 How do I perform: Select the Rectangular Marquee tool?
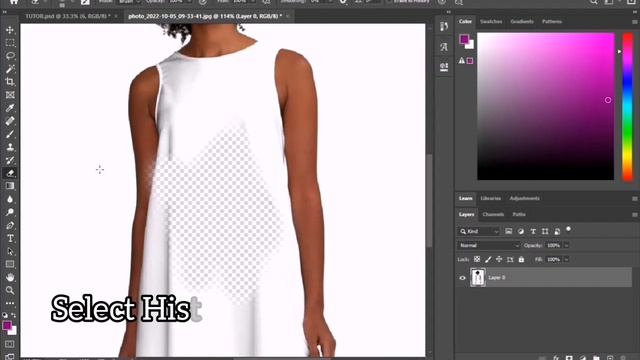(x=10, y=43)
